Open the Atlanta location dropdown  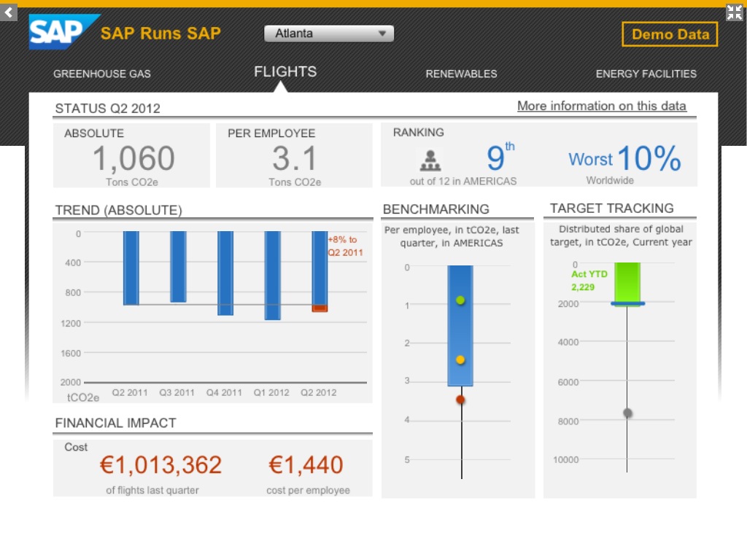329,34
